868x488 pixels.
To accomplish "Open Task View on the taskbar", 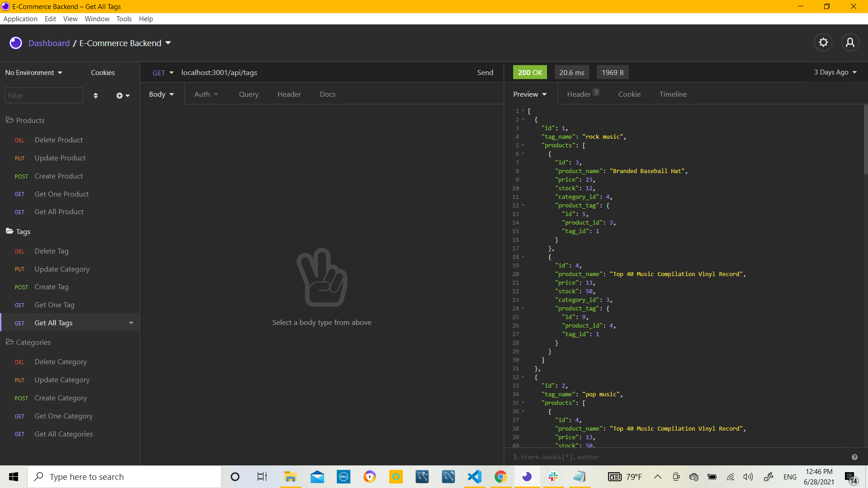I will coord(262,477).
